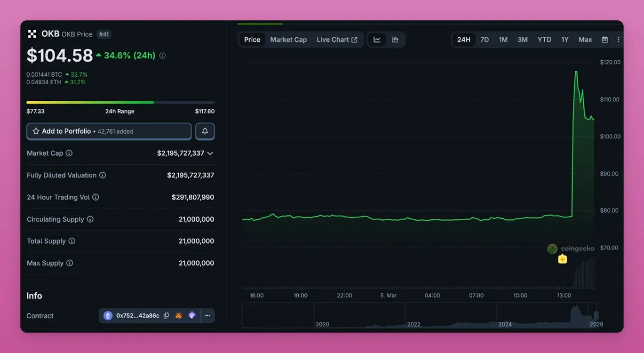
Task: Click info icon next to Fully Diluted Valuation
Action: pos(103,175)
